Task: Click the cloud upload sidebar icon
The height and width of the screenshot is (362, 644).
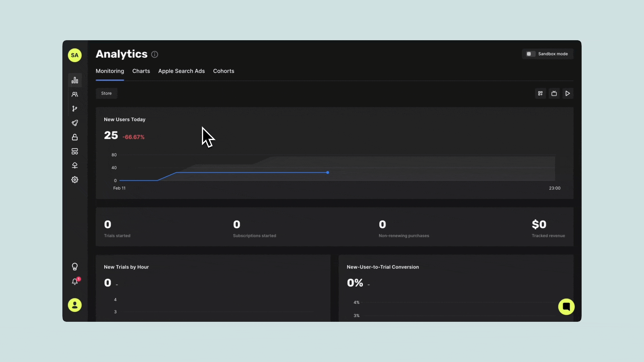Action: point(75,166)
